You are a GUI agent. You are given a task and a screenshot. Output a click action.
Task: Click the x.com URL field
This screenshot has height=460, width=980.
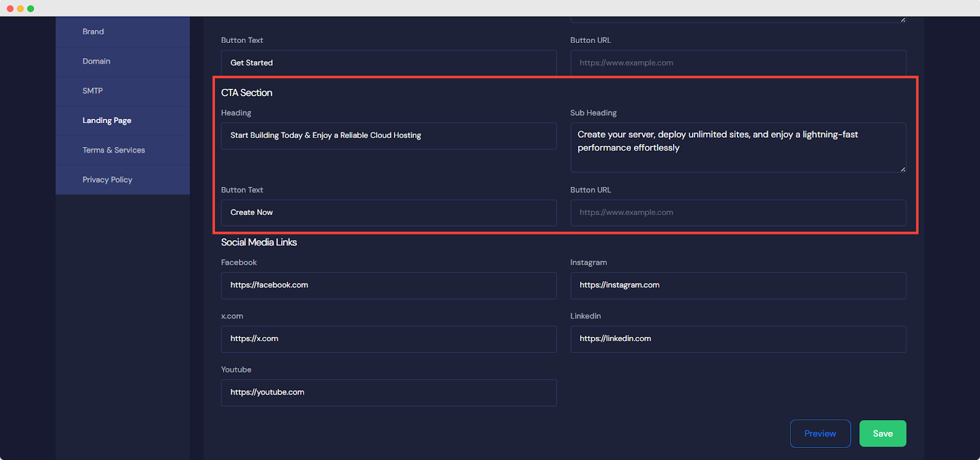(x=389, y=339)
